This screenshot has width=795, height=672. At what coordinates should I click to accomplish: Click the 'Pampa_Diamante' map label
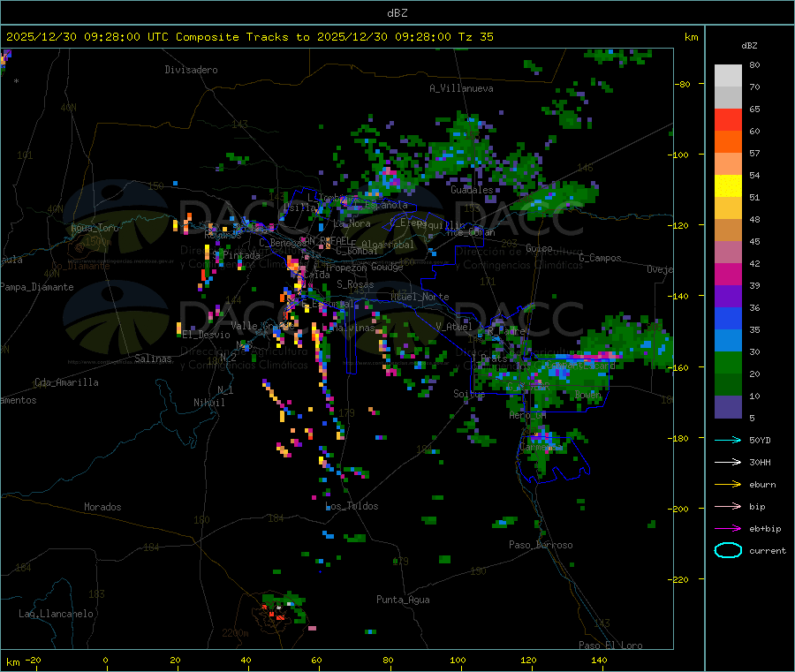[x=37, y=287]
